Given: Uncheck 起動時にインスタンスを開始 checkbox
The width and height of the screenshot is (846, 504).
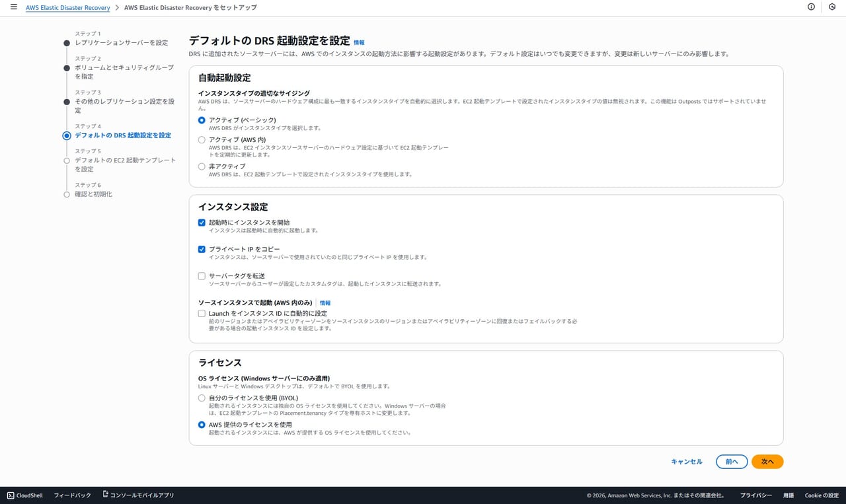Looking at the screenshot, I should [x=202, y=223].
